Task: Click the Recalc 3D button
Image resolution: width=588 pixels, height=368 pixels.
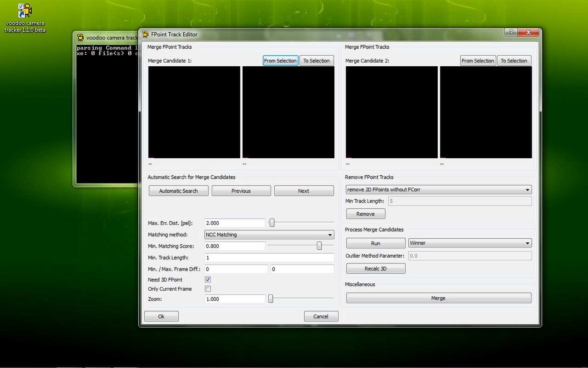Action: tap(376, 269)
